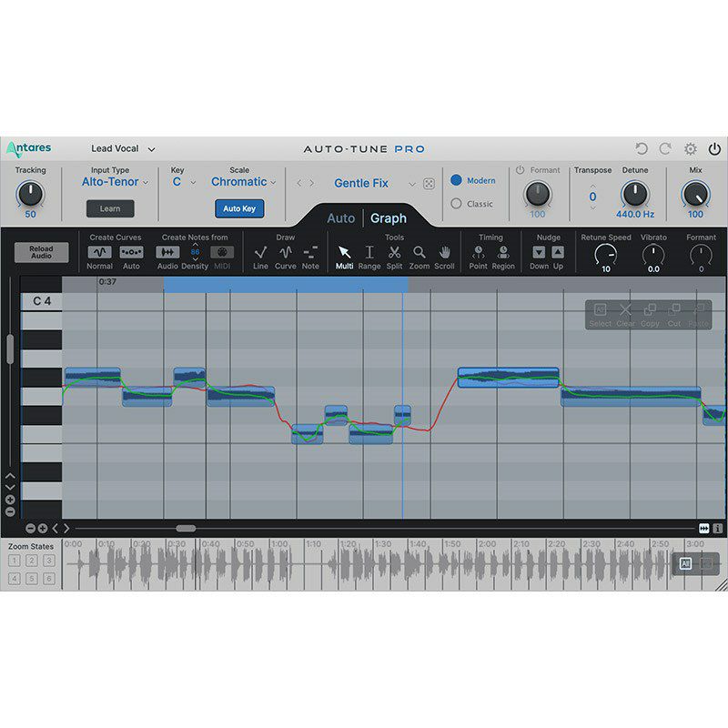This screenshot has width=728, height=728.
Task: Expand the Gentle Fix preset list
Action: (x=412, y=185)
